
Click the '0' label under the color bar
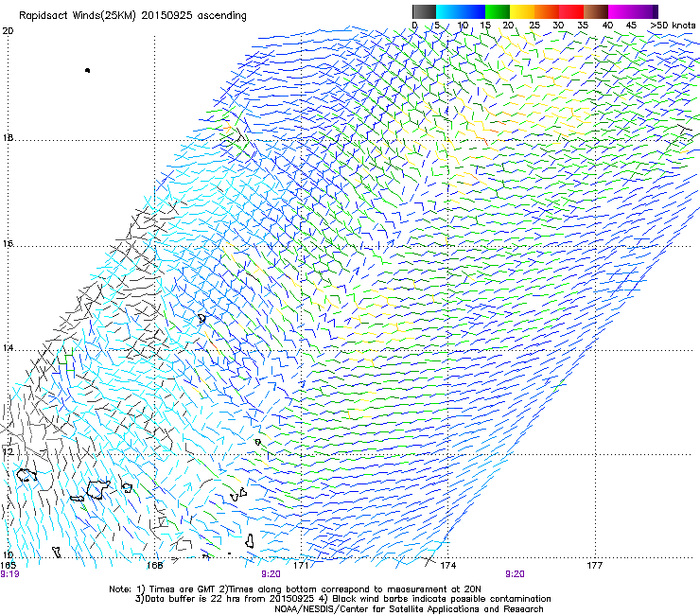pyautogui.click(x=414, y=26)
